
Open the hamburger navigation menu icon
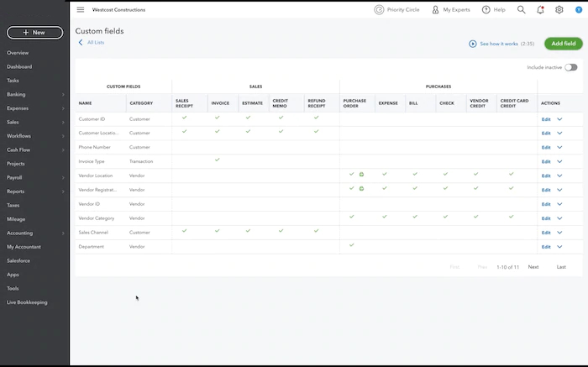click(81, 10)
